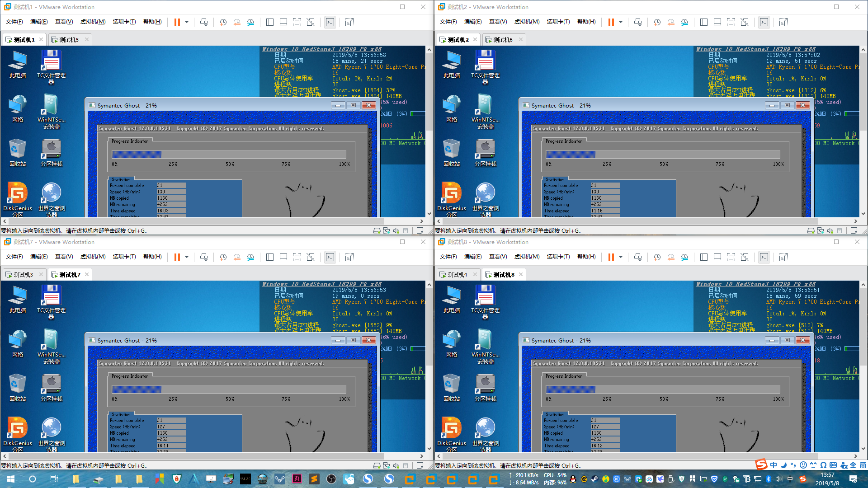868x488 pixels.
Task: Expand power options dropdown in 测试机1 window
Action: 187,22
